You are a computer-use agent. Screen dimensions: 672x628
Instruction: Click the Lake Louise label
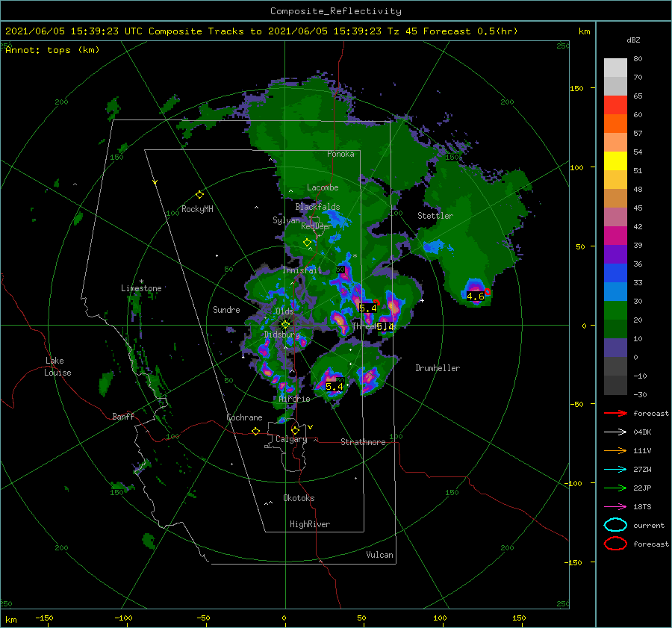pyautogui.click(x=58, y=367)
